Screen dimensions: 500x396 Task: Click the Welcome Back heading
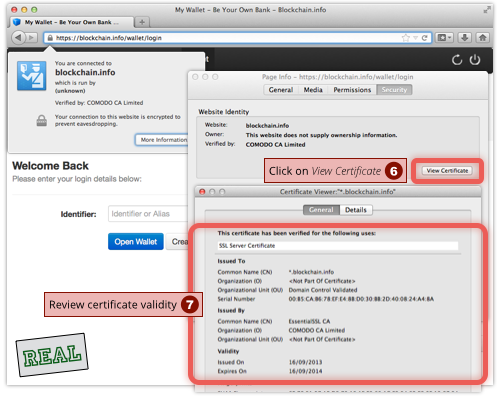click(50, 166)
